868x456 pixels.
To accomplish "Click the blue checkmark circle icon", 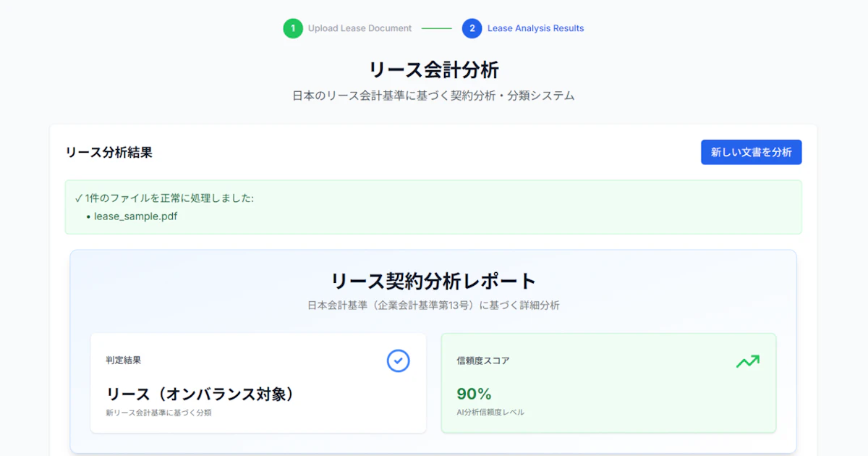I will (x=398, y=360).
